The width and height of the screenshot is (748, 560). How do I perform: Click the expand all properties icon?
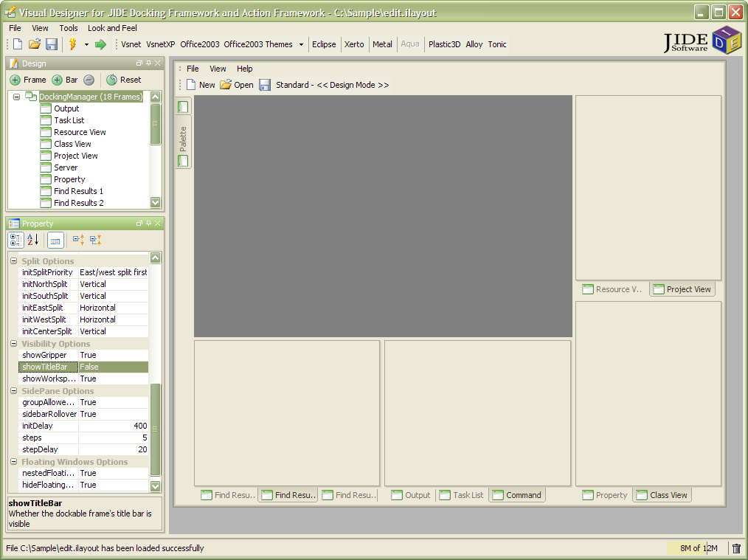tap(78, 240)
